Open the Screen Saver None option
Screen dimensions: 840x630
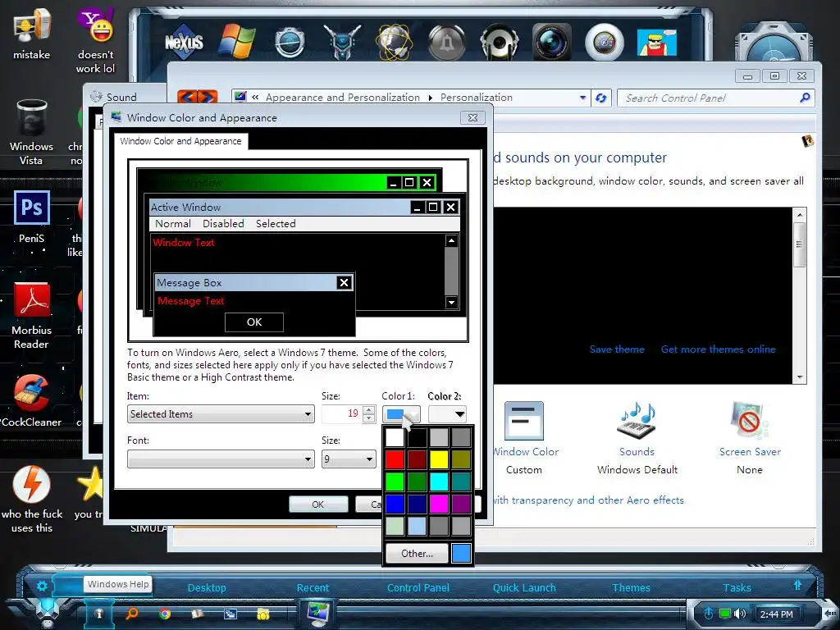coord(750,438)
